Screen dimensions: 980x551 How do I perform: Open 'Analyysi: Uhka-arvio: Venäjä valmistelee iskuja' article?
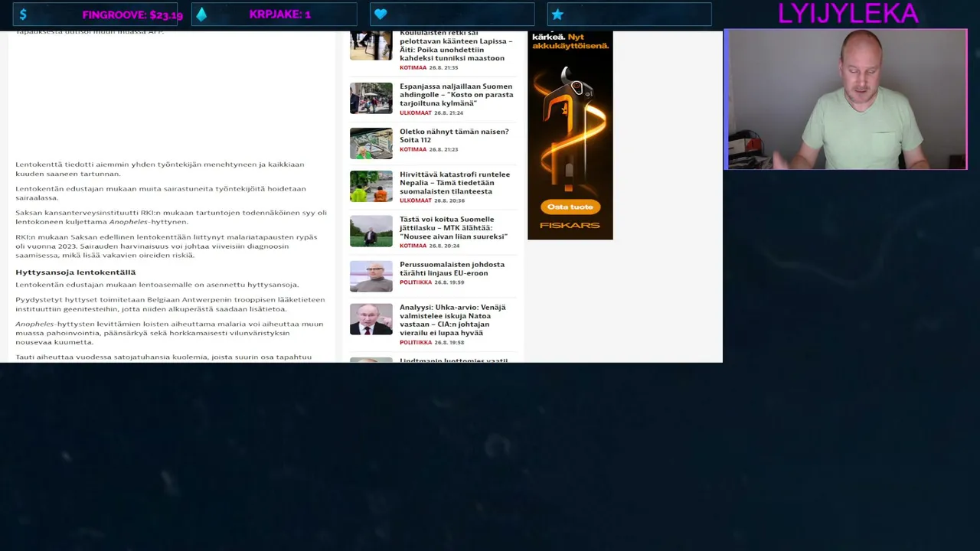(x=452, y=320)
